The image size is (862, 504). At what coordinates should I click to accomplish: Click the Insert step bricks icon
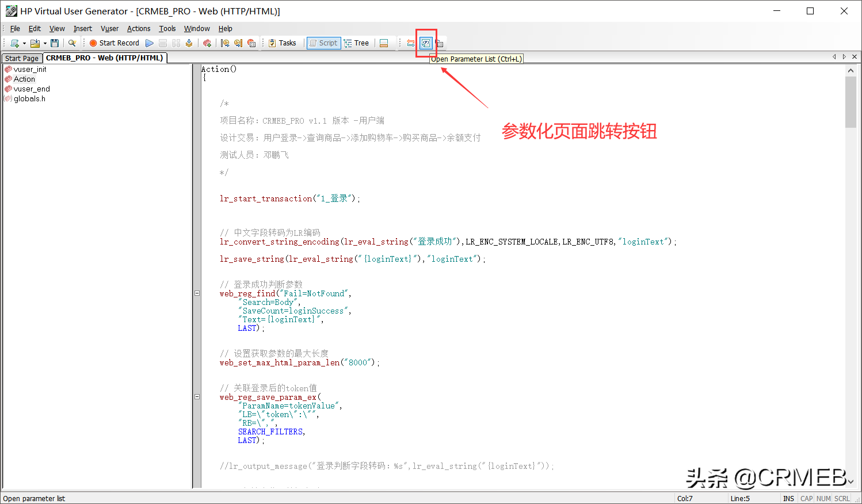click(x=207, y=43)
